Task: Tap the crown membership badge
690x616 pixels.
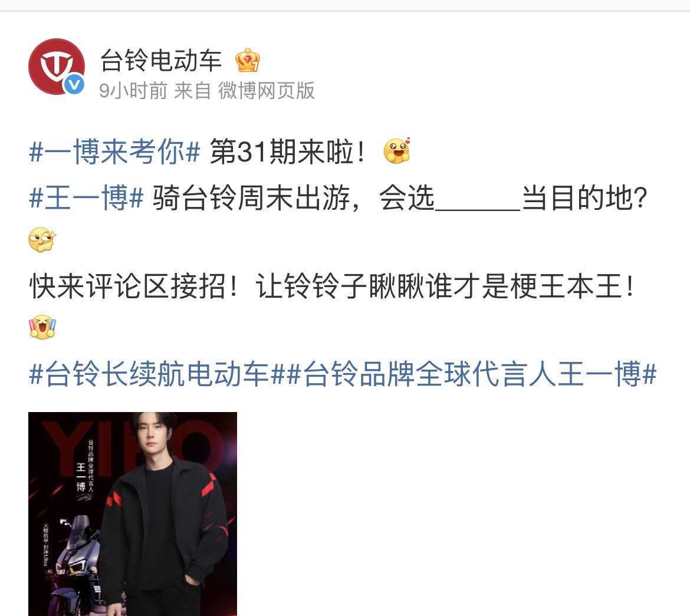Action: [x=247, y=60]
